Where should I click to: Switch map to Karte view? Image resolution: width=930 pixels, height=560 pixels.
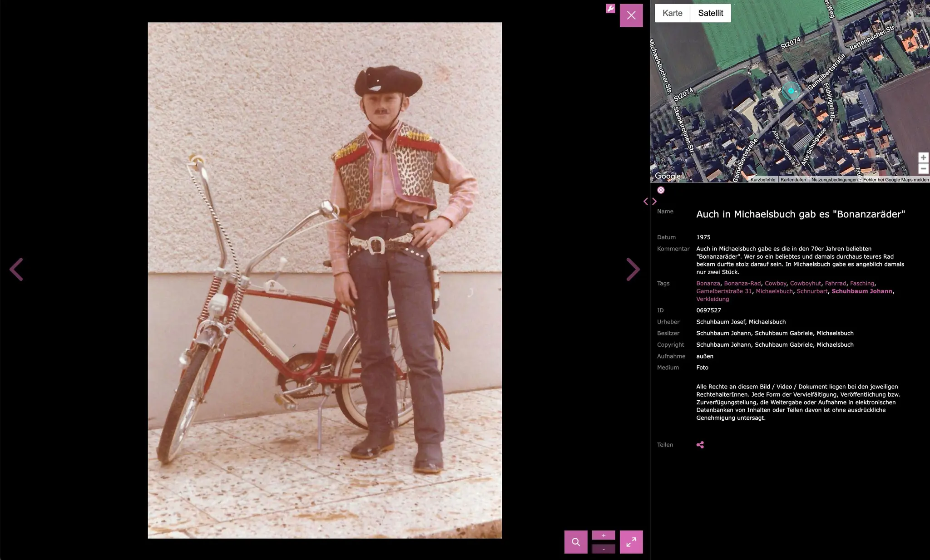click(x=673, y=13)
